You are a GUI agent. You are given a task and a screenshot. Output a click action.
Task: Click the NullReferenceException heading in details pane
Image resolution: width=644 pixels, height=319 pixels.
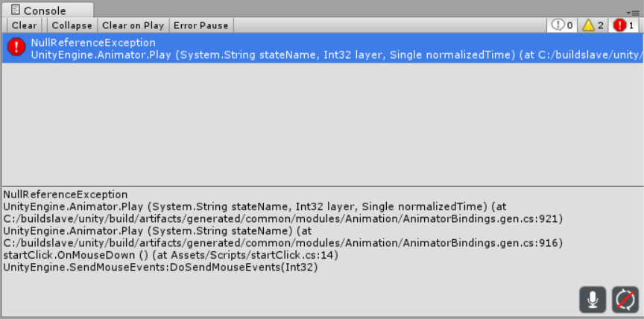(66, 195)
